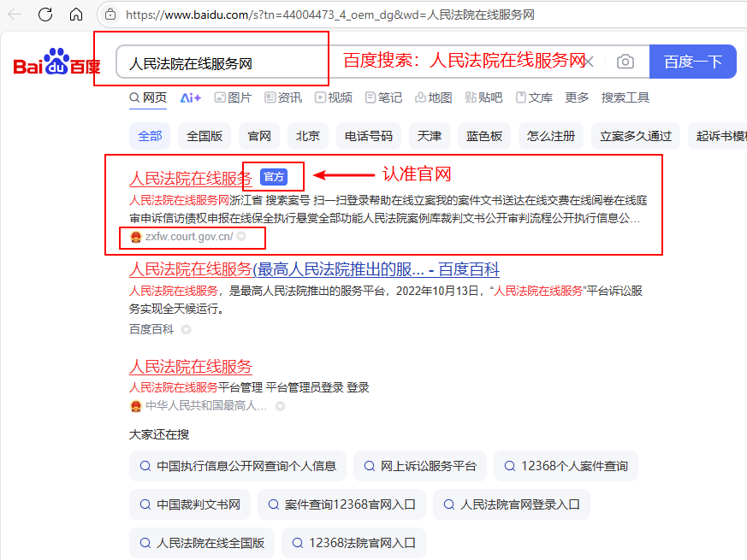Screen dimensions: 747x560
Task: Expand the dropdown arrow next to 百度百科 source
Action: click(x=186, y=329)
